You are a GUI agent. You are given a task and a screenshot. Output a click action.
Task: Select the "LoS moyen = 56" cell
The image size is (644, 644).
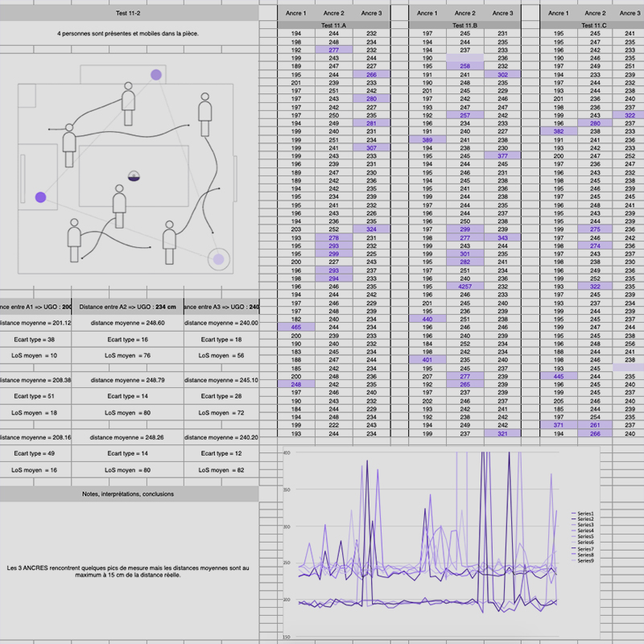coord(221,355)
